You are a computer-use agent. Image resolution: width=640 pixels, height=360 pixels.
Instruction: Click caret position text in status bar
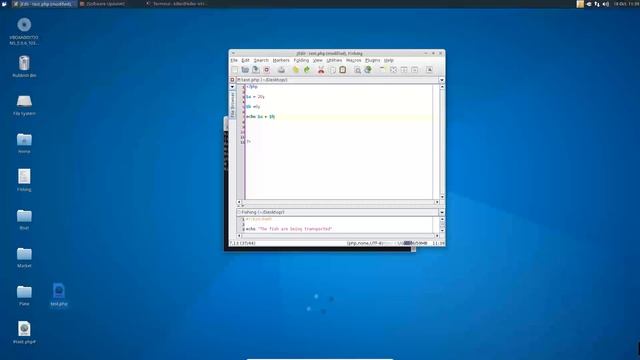pyautogui.click(x=242, y=243)
